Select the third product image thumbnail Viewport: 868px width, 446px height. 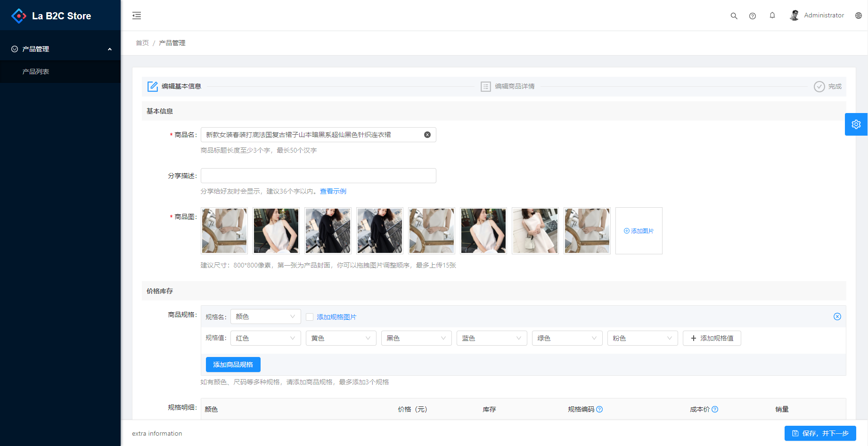tap(328, 231)
